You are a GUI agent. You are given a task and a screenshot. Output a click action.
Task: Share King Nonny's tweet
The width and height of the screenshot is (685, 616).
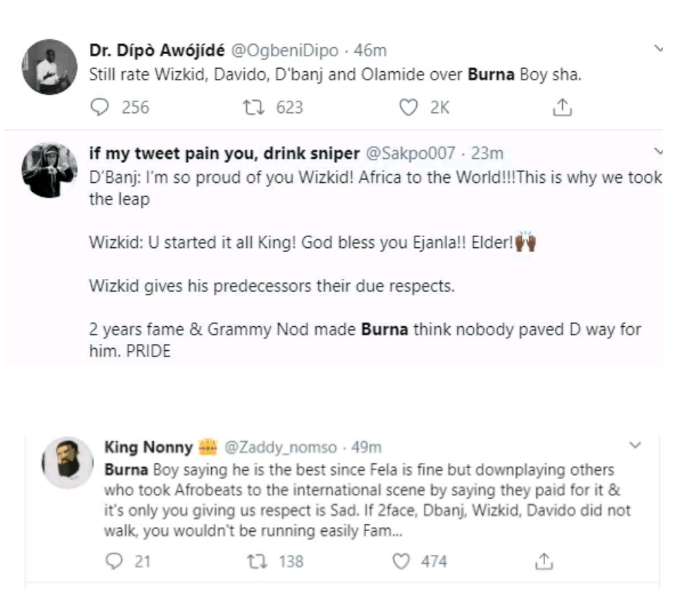543,562
